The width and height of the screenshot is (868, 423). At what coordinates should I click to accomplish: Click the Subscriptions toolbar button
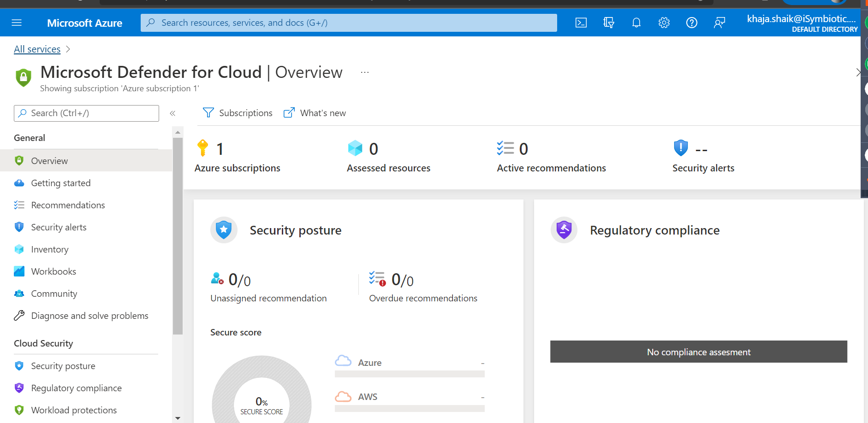click(238, 113)
